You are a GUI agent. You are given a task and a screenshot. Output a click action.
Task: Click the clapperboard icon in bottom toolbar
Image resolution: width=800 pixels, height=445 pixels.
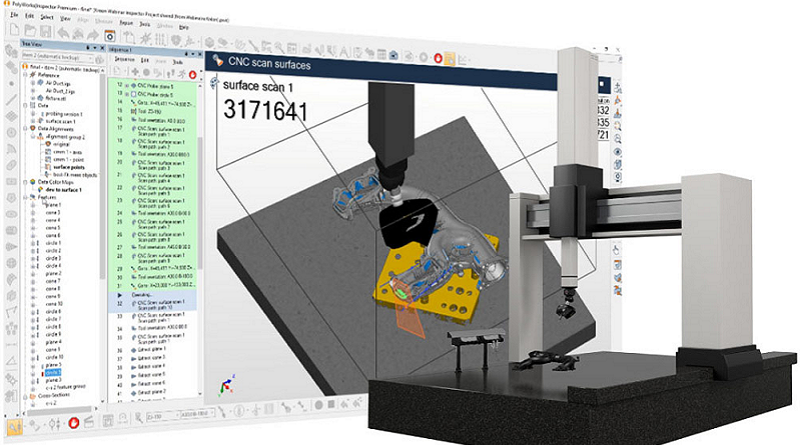[89, 422]
